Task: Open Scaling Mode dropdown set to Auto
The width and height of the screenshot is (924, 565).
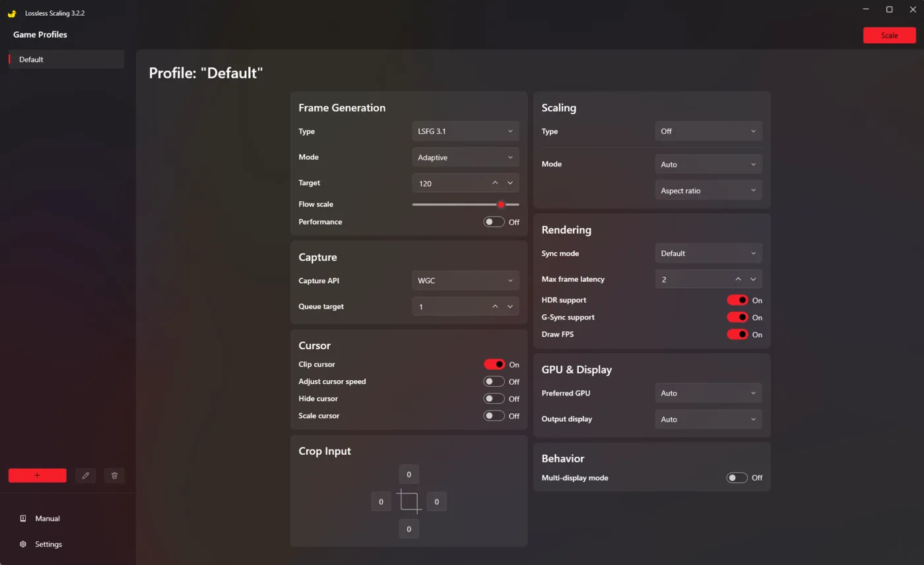Action: coord(708,164)
